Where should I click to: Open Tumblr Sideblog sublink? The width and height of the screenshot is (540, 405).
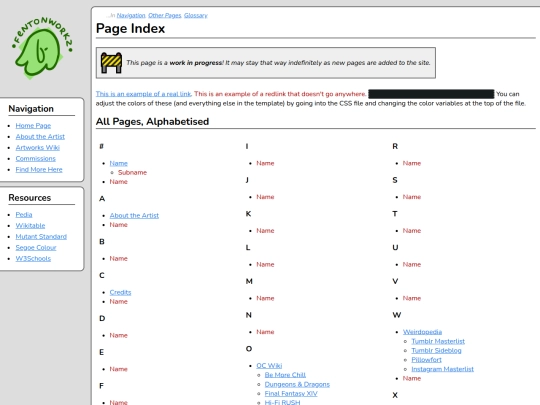point(436,351)
